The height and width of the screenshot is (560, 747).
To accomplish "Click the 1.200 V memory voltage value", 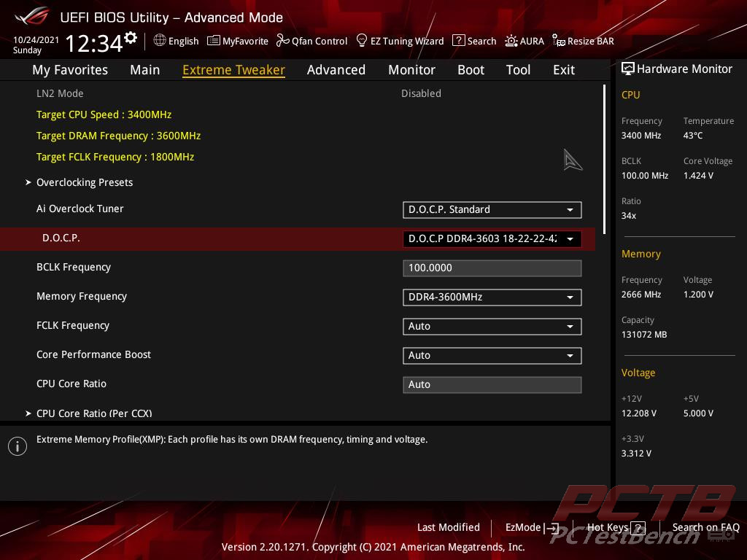I will [x=698, y=295].
